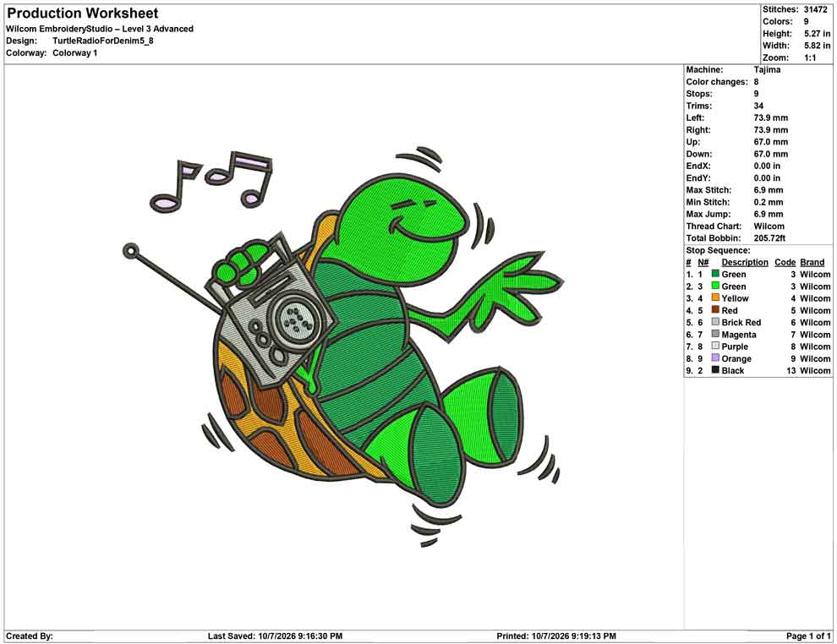
Task: Select the Trims value 34
Action: tap(758, 106)
